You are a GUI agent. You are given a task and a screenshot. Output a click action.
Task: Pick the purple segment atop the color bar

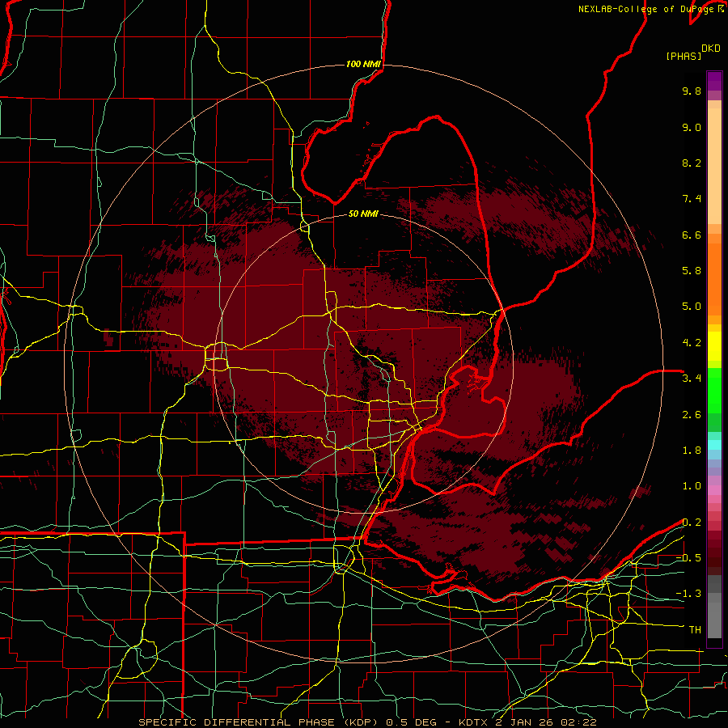pyautogui.click(x=714, y=81)
